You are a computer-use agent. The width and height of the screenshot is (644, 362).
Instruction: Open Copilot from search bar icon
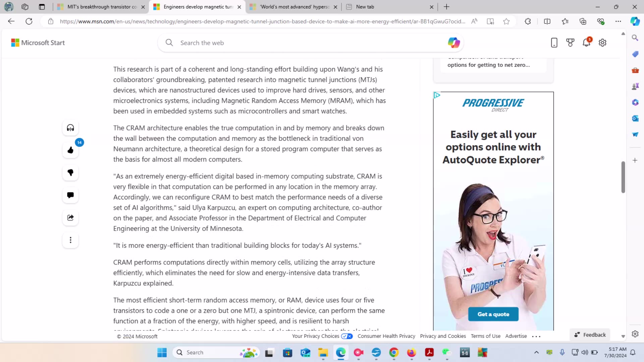coord(453,43)
